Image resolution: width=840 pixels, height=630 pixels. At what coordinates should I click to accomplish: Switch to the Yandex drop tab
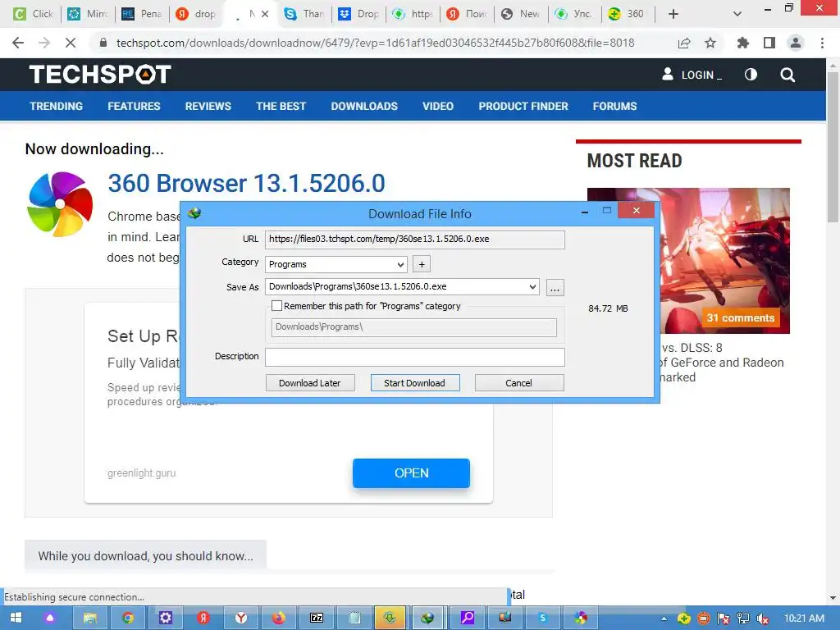click(196, 14)
